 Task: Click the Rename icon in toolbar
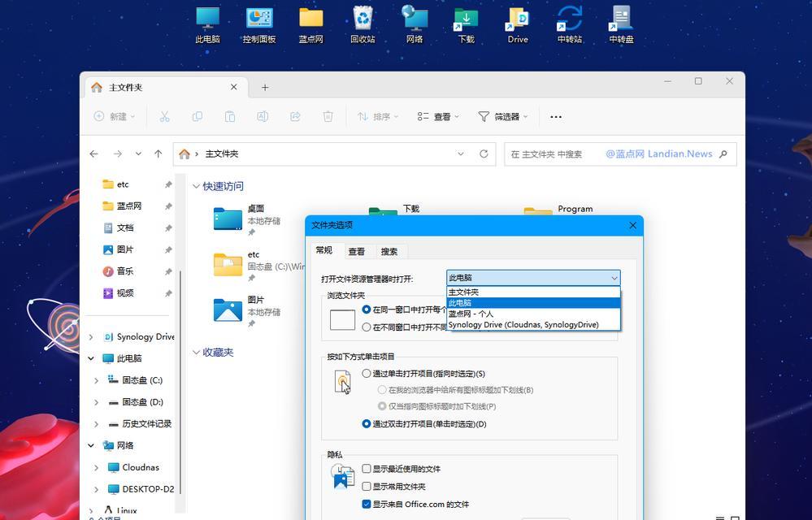(x=263, y=116)
